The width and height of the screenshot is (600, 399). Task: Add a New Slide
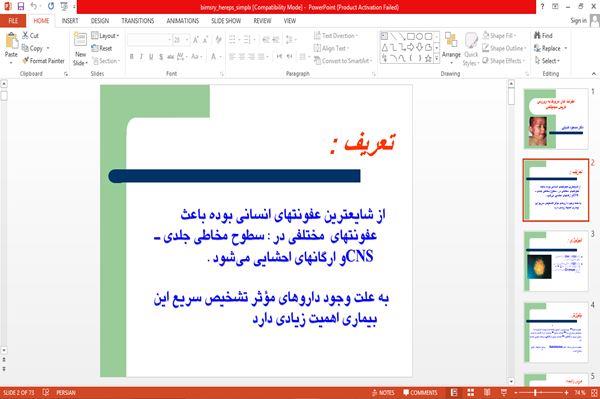click(x=80, y=49)
